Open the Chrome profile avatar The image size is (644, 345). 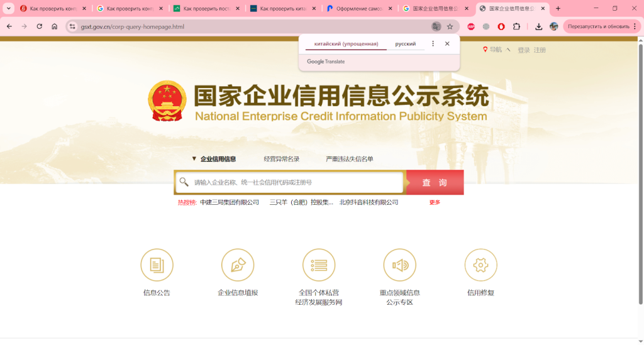553,26
